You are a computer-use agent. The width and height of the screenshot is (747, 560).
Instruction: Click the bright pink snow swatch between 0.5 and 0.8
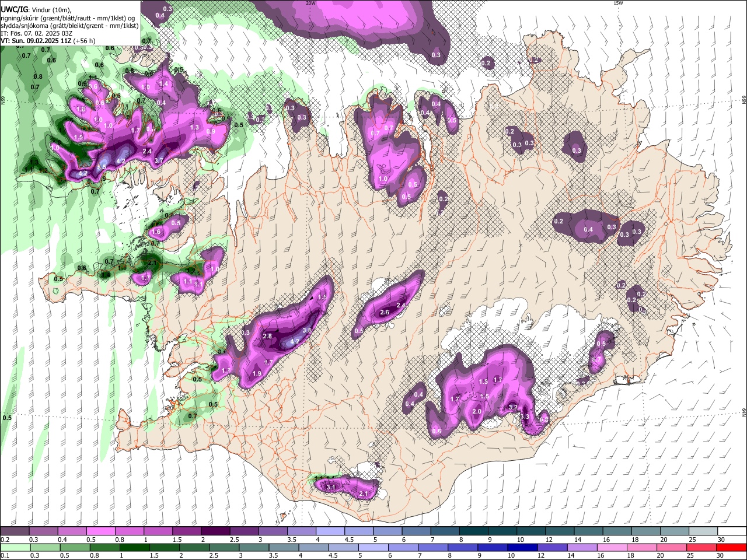pyautogui.click(x=100, y=531)
